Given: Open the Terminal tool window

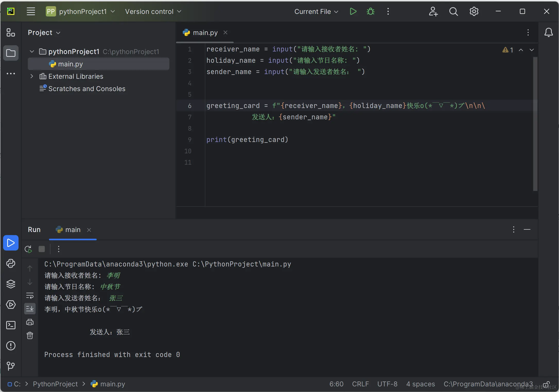Looking at the screenshot, I should tap(11, 325).
